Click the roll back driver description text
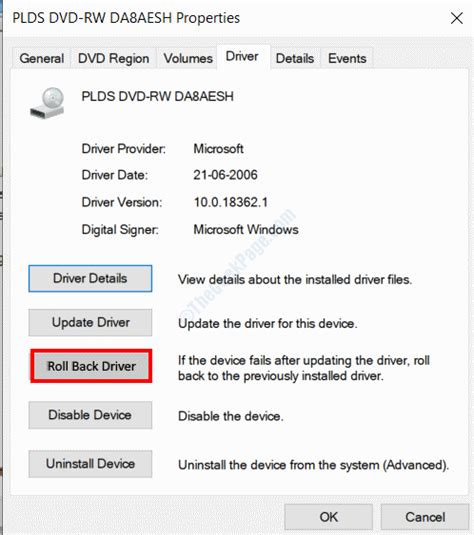Viewport: 474px width, 535px height. (304, 368)
